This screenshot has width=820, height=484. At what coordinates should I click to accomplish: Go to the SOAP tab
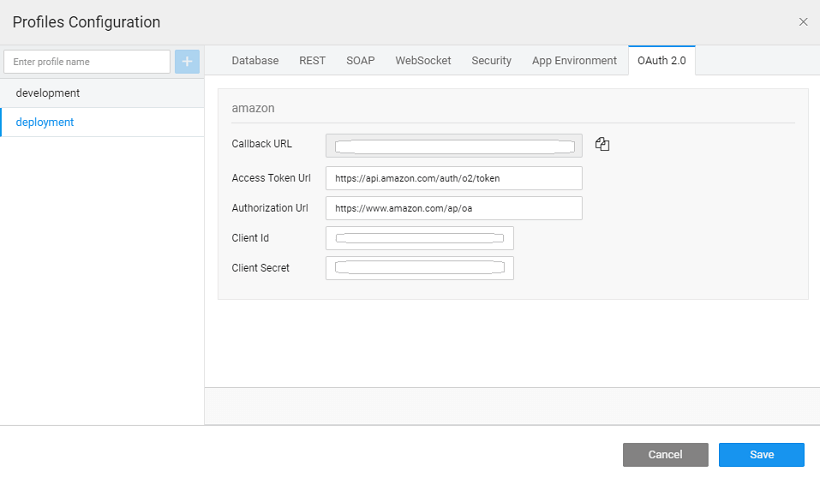click(360, 60)
